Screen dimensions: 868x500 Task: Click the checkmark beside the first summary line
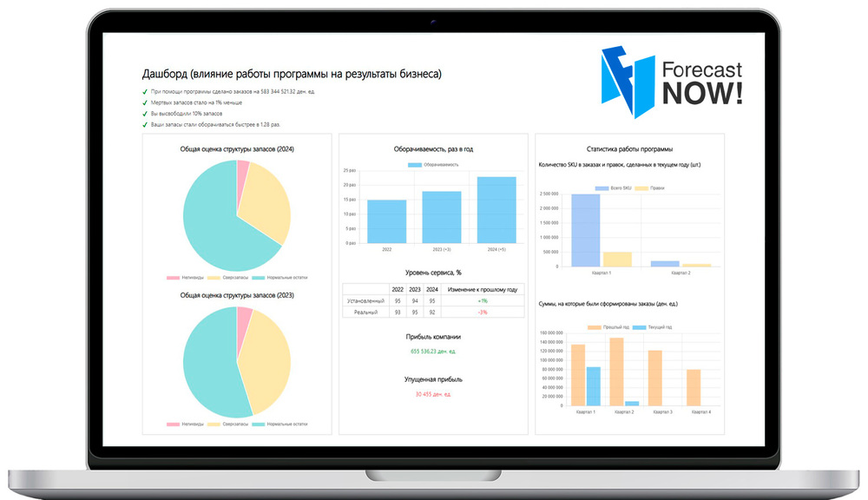(x=145, y=91)
